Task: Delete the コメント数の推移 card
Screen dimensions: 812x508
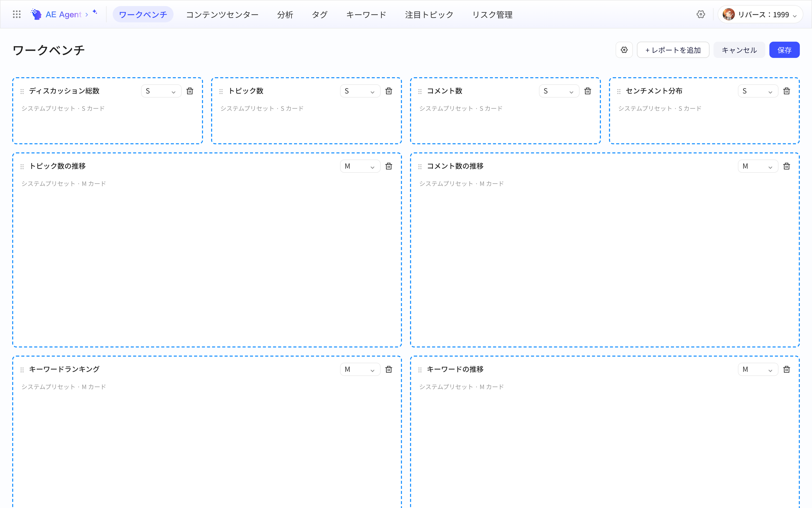Action: click(x=787, y=166)
